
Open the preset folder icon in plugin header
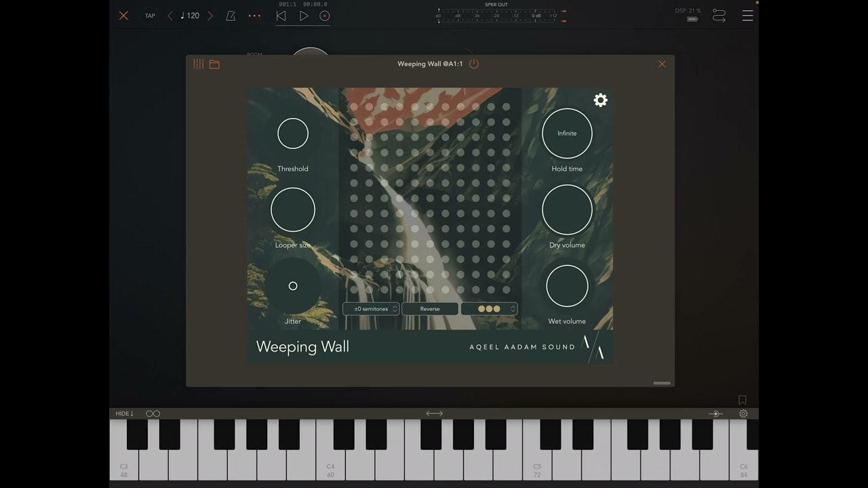(x=214, y=64)
